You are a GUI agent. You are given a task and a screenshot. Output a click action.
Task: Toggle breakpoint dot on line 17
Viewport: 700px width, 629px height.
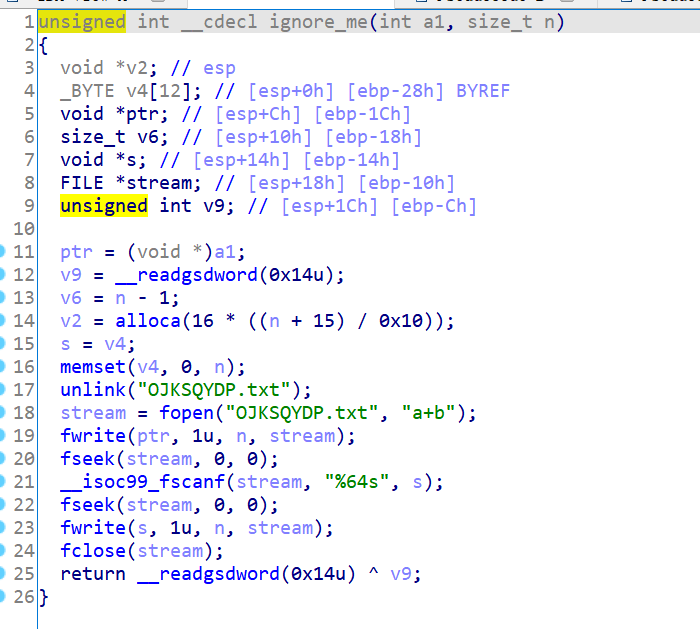pyautogui.click(x=2, y=390)
